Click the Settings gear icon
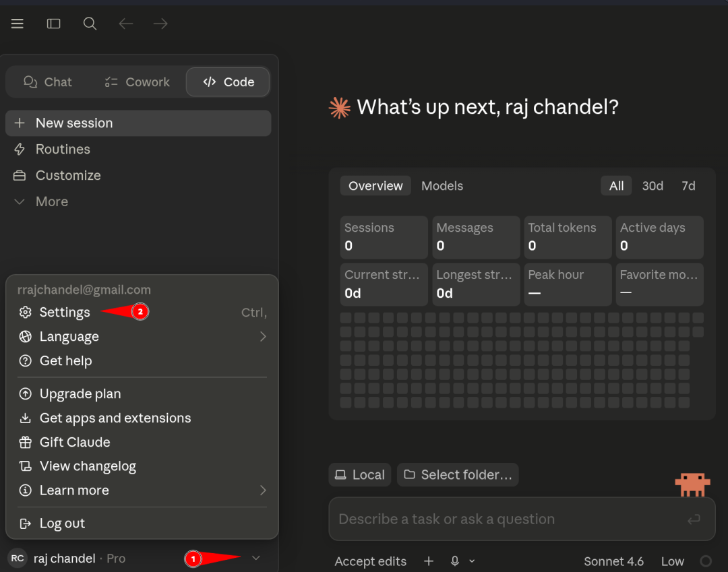Viewport: 728px width, 572px height. 26,312
